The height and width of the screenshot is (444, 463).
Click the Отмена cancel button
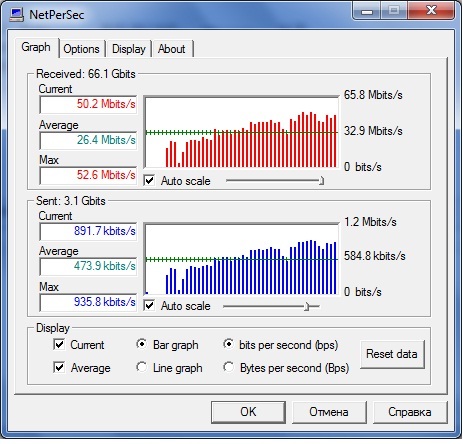point(329,412)
